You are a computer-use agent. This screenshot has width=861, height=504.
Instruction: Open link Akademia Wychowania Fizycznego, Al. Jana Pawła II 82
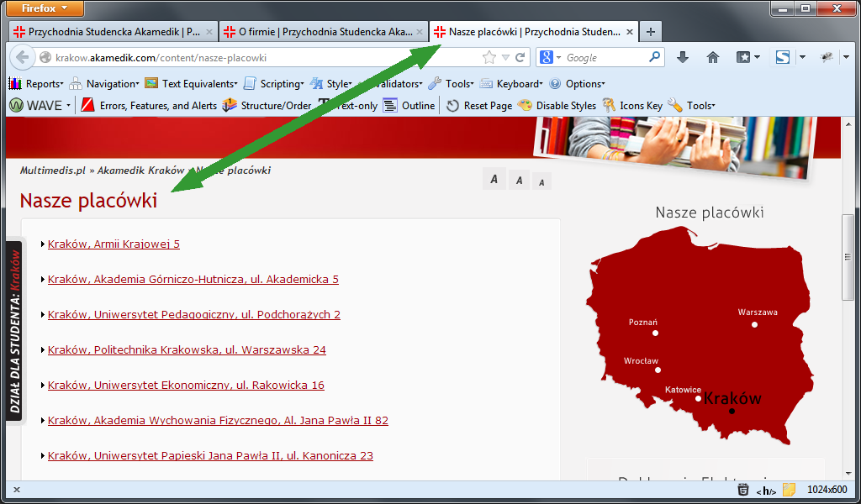(218, 421)
